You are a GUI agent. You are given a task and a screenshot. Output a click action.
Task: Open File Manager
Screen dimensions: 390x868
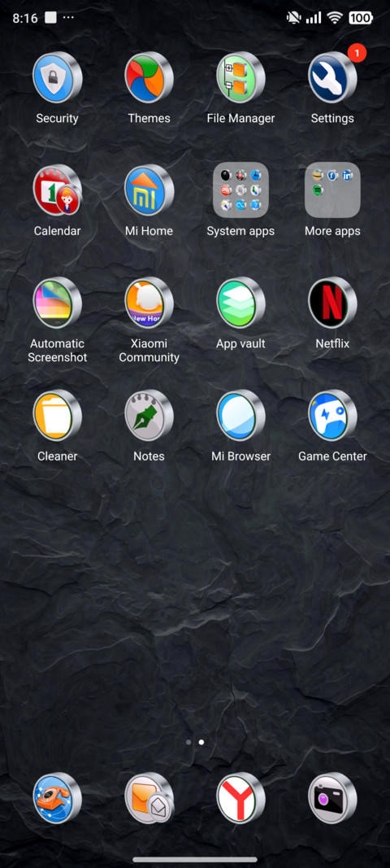click(x=240, y=77)
